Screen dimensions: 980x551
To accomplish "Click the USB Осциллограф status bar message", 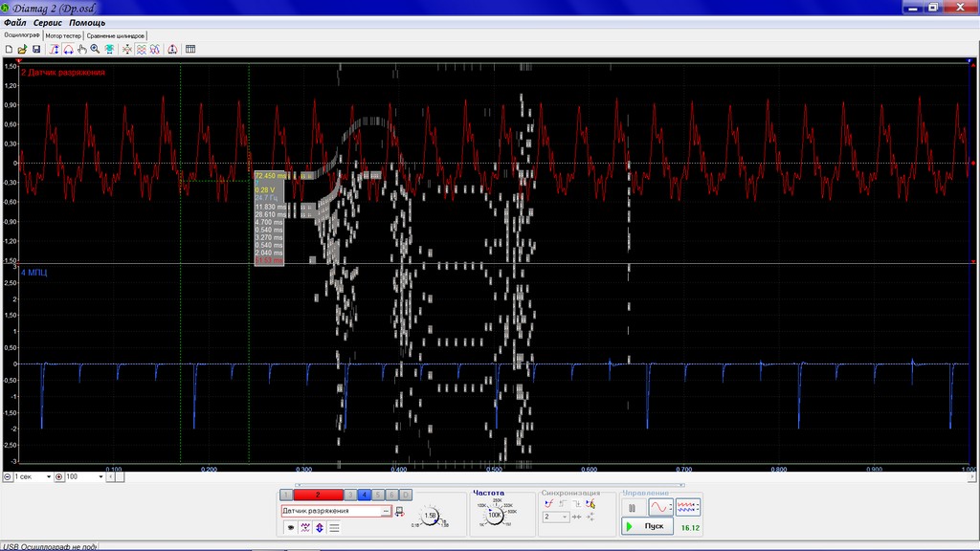I will coord(50,546).
